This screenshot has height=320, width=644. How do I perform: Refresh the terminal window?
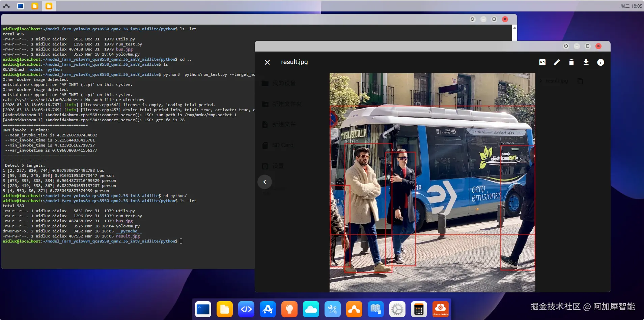tap(472, 19)
